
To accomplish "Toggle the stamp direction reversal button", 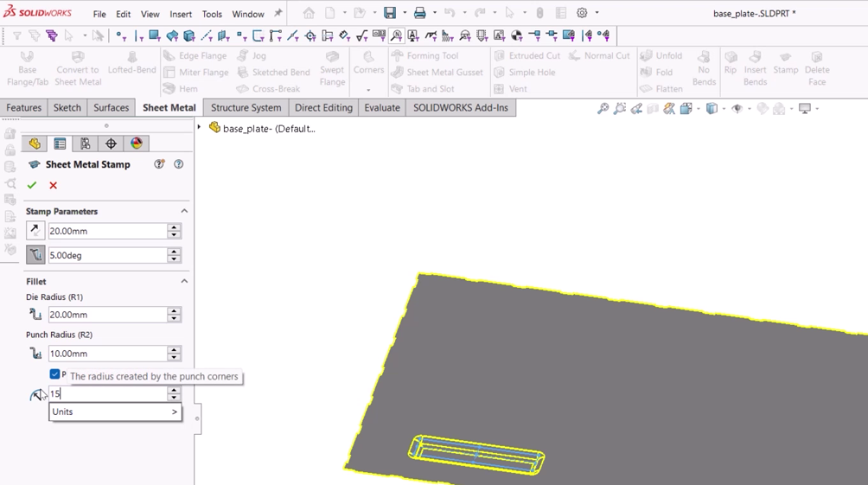I will (x=35, y=230).
